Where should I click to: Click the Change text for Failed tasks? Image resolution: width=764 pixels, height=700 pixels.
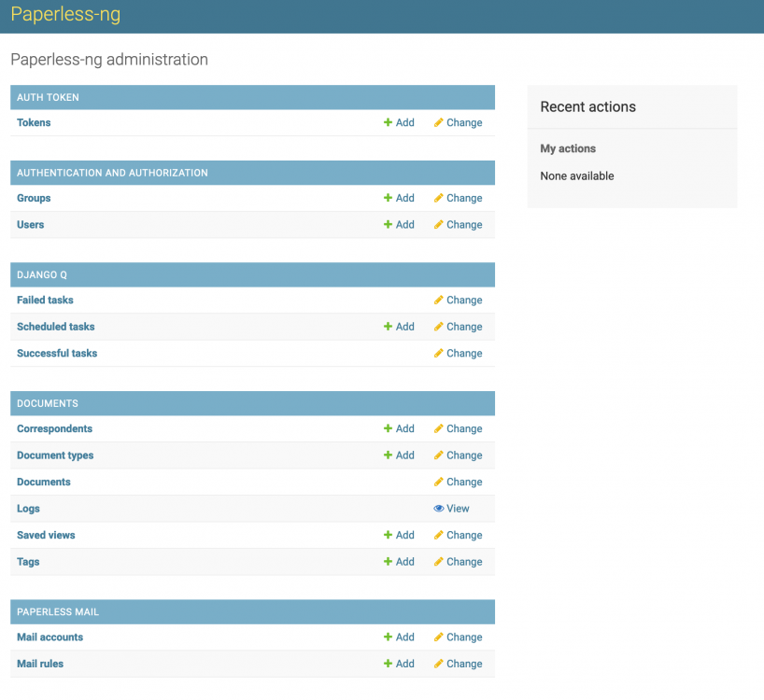click(464, 300)
